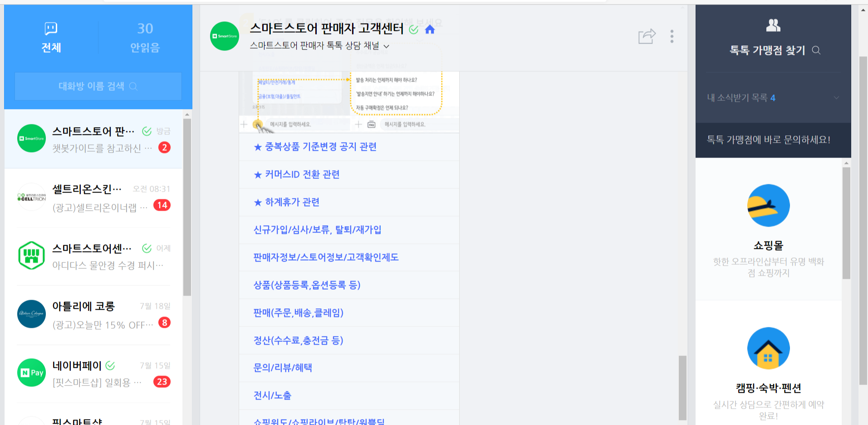868x425 pixels.
Task: Click verified checkmark next to 스마트스토어 판매자 고객센터 title
Action: tap(413, 30)
